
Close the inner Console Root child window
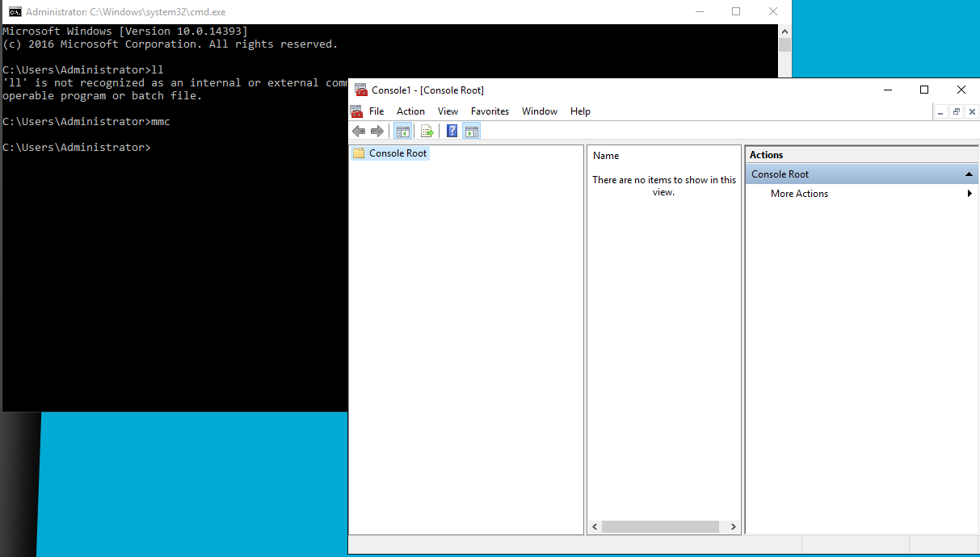coord(970,111)
